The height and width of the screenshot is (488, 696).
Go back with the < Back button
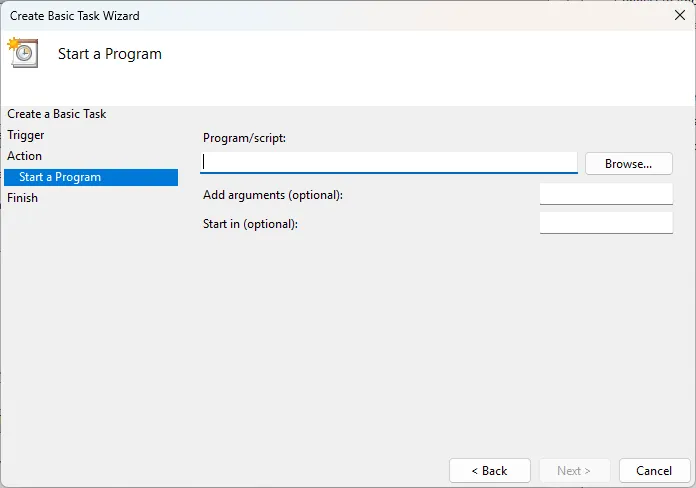tap(490, 470)
